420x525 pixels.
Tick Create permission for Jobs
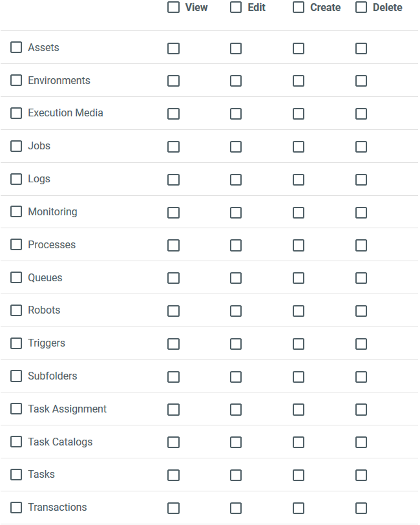pyautogui.click(x=299, y=147)
